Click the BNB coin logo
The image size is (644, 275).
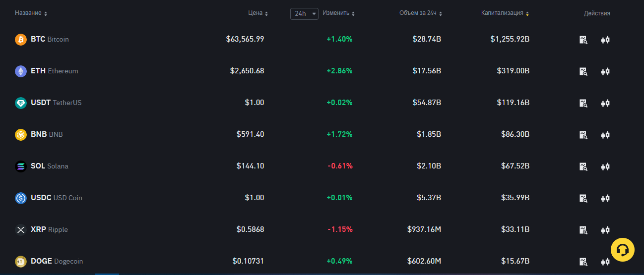pos(21,134)
